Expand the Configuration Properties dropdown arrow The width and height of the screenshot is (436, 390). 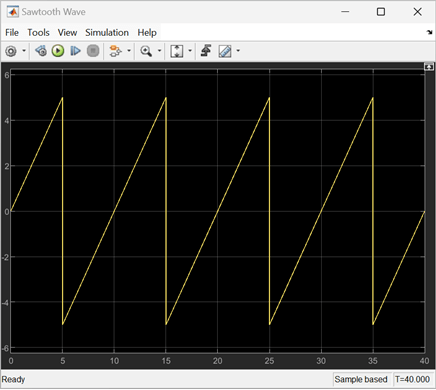(24, 51)
